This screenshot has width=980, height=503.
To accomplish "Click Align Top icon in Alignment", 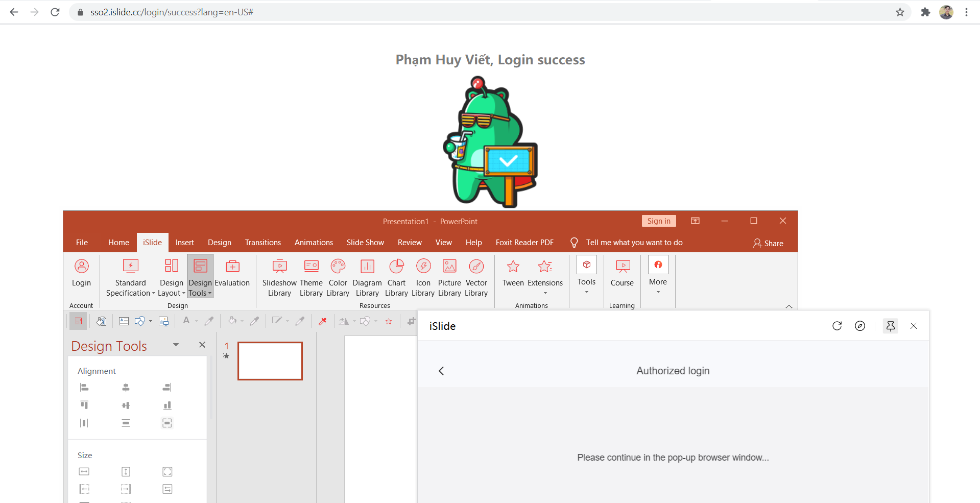I will (84, 405).
